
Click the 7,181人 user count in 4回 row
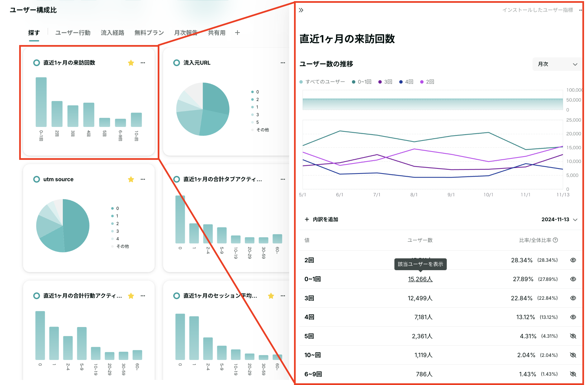click(x=423, y=317)
